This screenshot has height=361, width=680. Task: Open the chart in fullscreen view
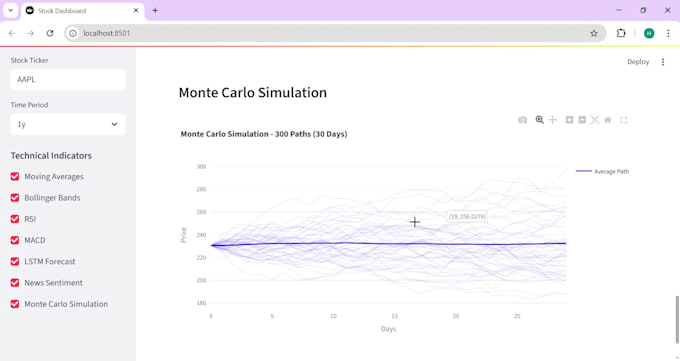(624, 120)
